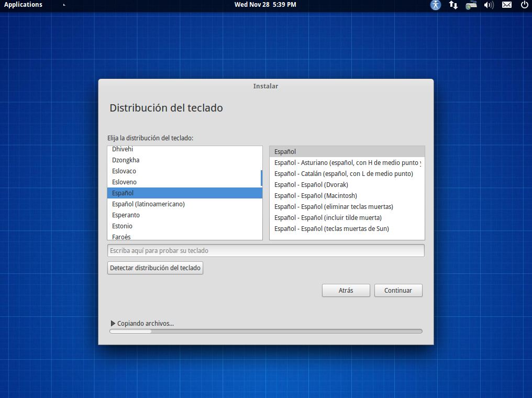
Task: Pick Español - Español (Macintosh) variant
Action: (315, 196)
